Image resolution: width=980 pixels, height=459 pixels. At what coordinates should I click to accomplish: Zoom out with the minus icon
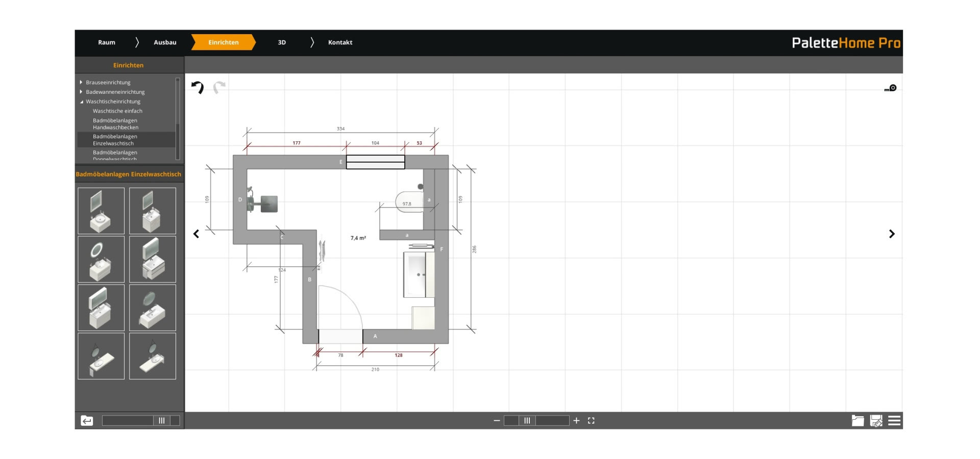click(x=497, y=421)
